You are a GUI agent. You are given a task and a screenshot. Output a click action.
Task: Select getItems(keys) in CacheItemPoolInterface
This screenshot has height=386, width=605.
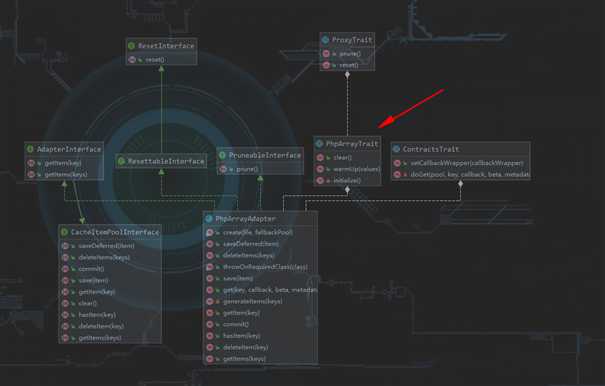click(100, 338)
